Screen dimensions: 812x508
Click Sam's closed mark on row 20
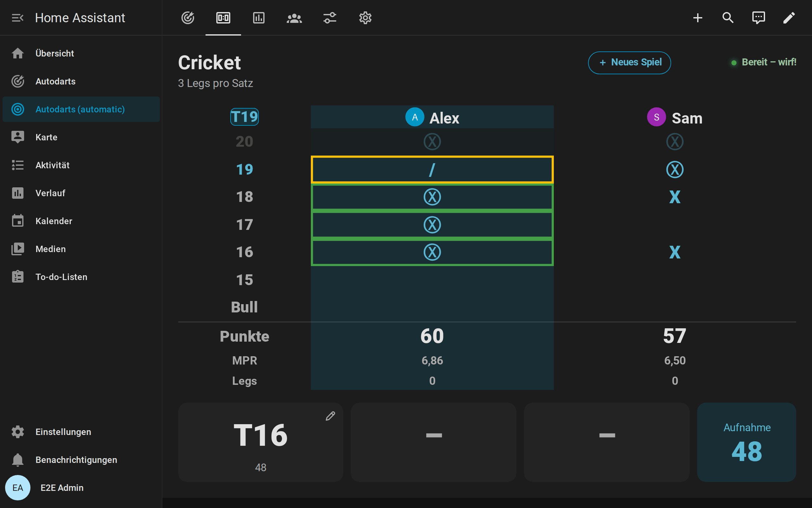(x=675, y=142)
